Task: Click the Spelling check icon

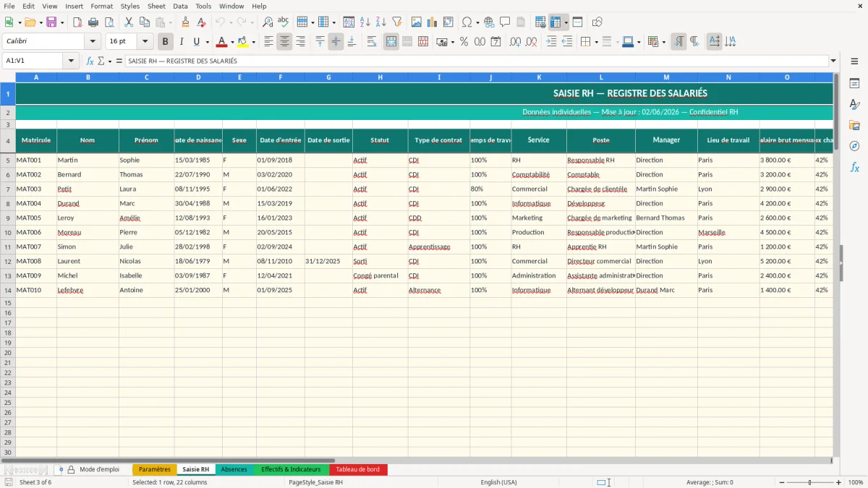Action: pyautogui.click(x=284, y=22)
